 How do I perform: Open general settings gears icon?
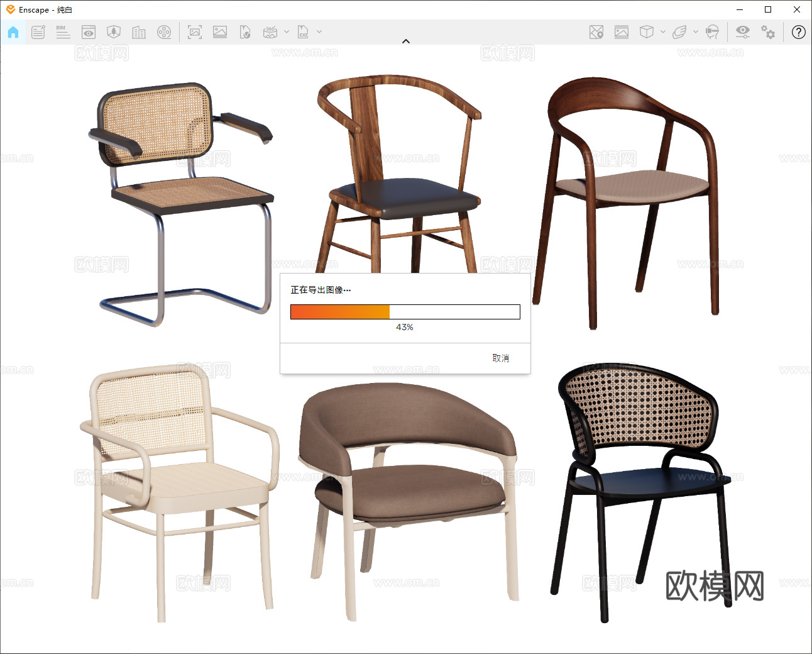[x=768, y=32]
